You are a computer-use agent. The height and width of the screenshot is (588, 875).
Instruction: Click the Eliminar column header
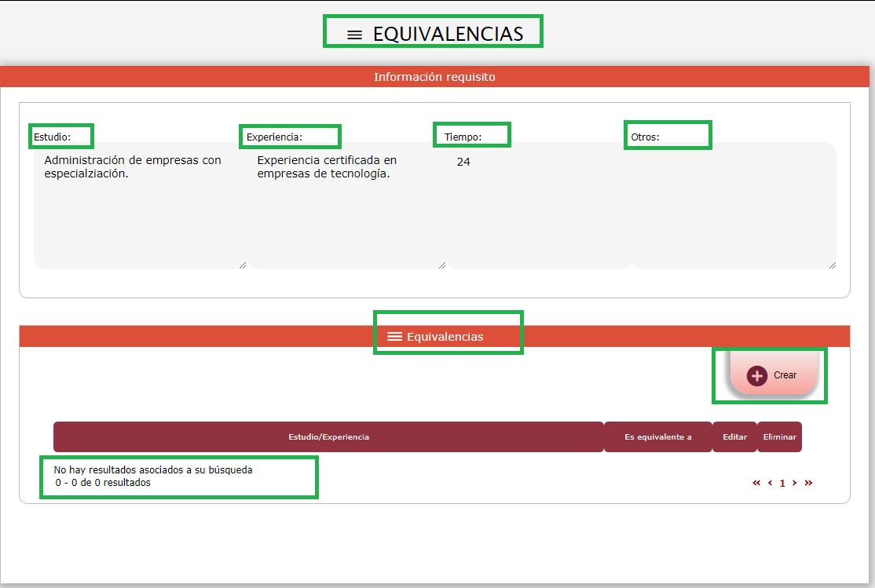[779, 437]
